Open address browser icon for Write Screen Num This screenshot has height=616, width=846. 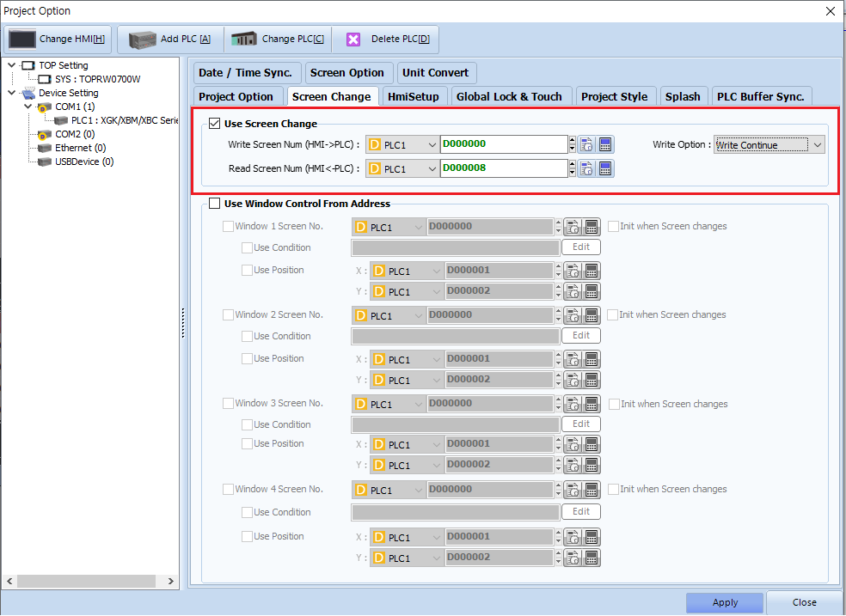(586, 144)
